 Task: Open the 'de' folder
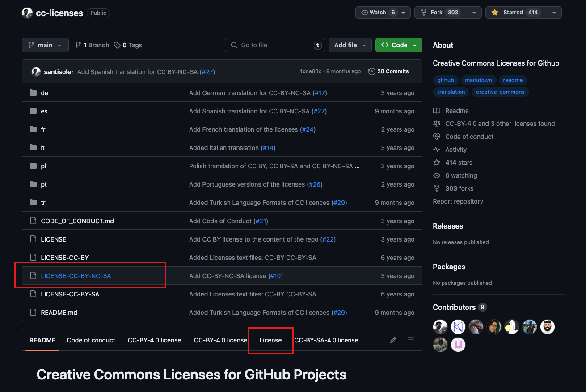44,93
